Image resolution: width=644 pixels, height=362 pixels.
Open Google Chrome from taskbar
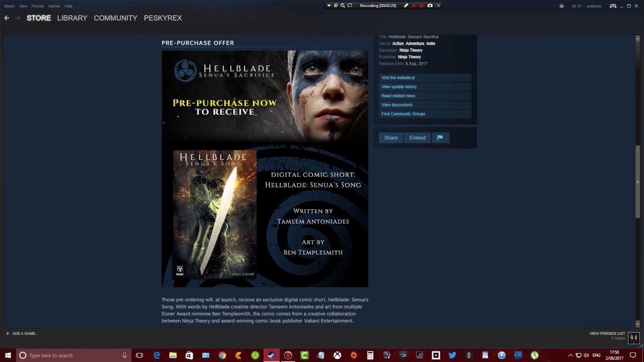point(222,355)
